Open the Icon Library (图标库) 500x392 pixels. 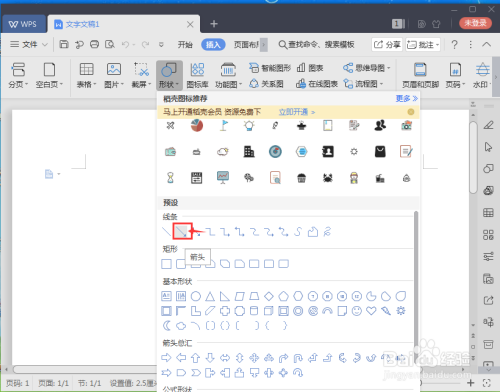[x=197, y=75]
